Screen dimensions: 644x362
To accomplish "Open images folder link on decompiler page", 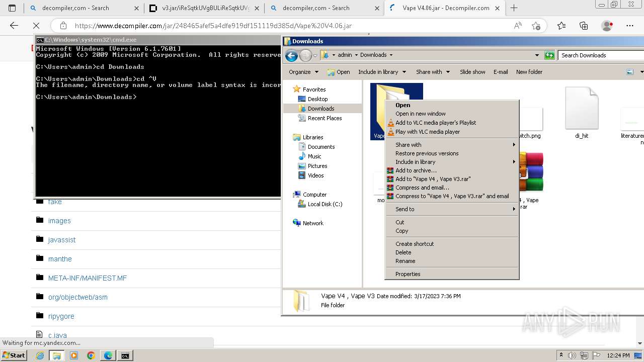I will coord(59,221).
